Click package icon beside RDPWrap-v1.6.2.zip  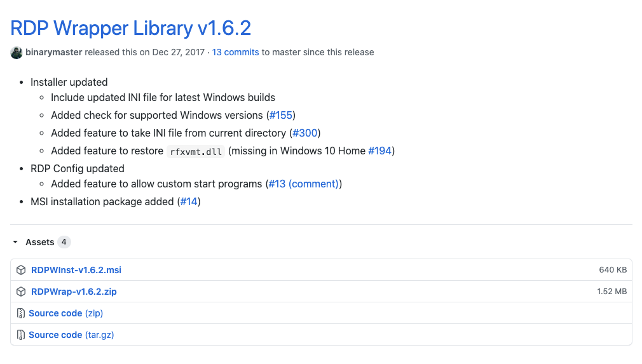(x=21, y=292)
